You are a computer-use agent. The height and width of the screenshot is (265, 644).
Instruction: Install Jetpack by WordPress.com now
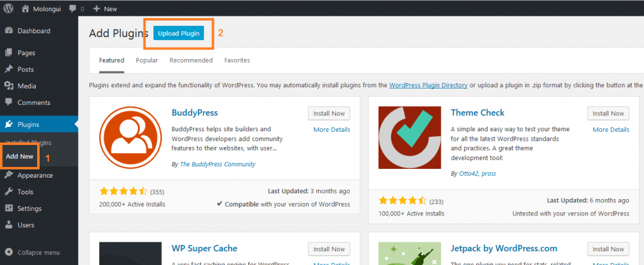(608, 249)
